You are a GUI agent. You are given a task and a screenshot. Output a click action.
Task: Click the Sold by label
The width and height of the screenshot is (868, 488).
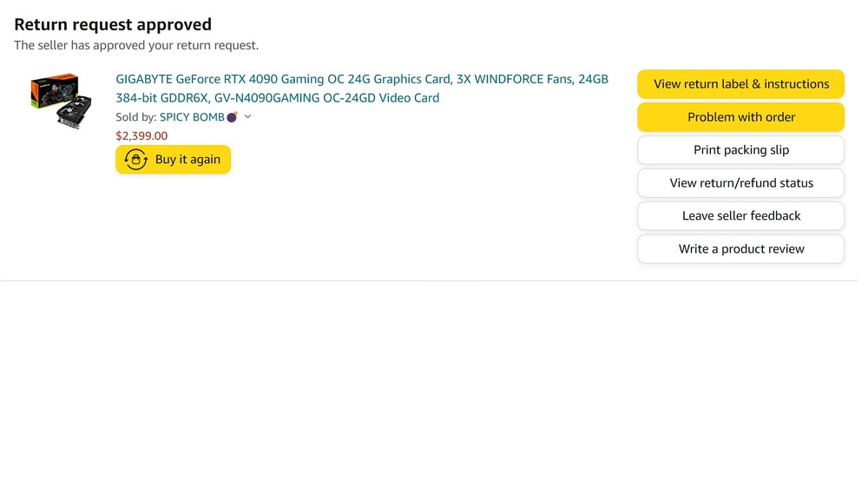(135, 117)
